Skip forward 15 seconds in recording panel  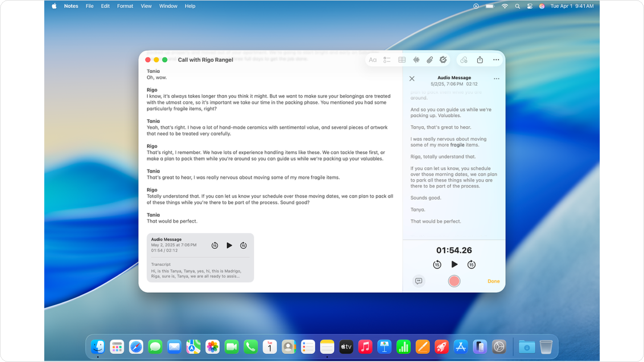471,264
